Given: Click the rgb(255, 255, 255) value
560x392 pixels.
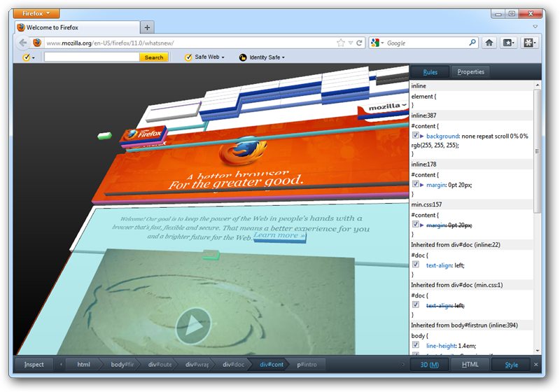Looking at the screenshot, I should 435,146.
